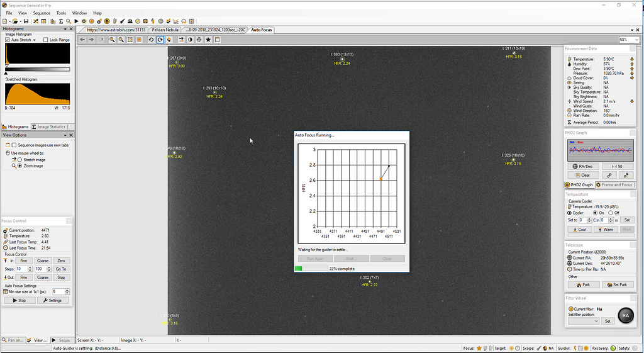Set Cooler to Off
This screenshot has width=644, height=353.
click(610, 213)
